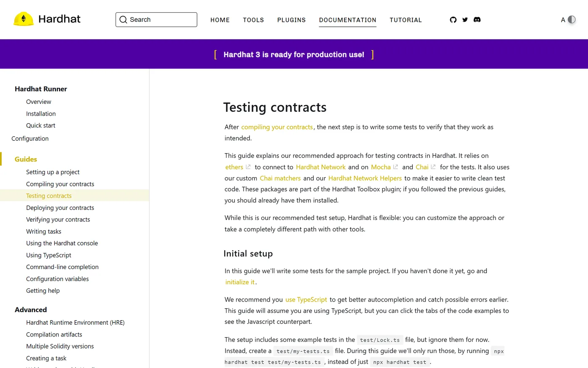Open the Creating a task page

46,358
